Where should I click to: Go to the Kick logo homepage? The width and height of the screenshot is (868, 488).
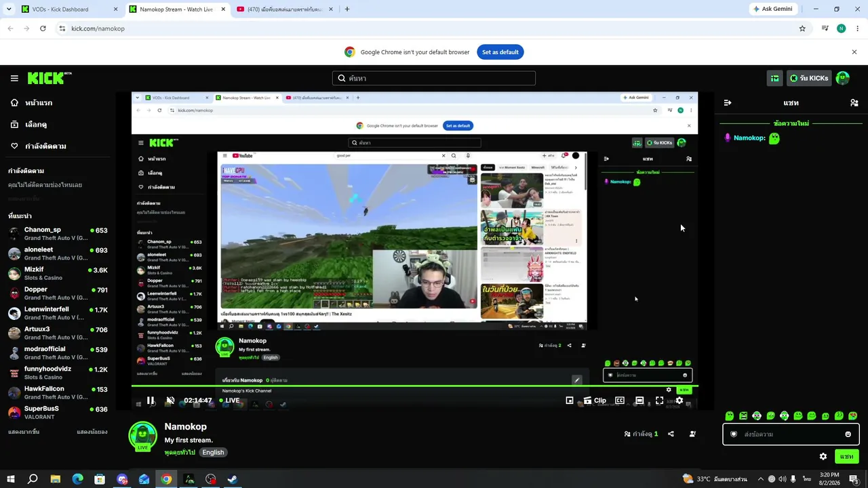click(50, 78)
